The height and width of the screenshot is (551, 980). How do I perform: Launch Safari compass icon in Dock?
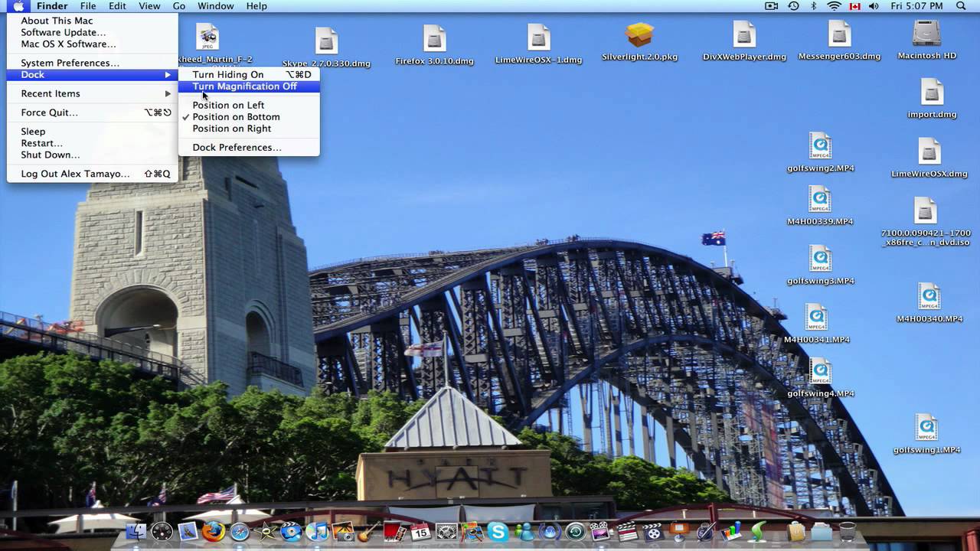pyautogui.click(x=240, y=531)
